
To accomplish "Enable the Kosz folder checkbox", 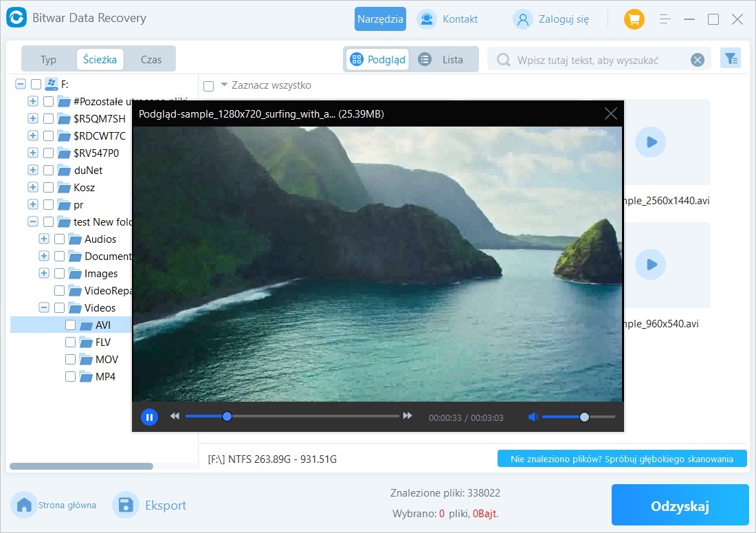I will 48,188.
